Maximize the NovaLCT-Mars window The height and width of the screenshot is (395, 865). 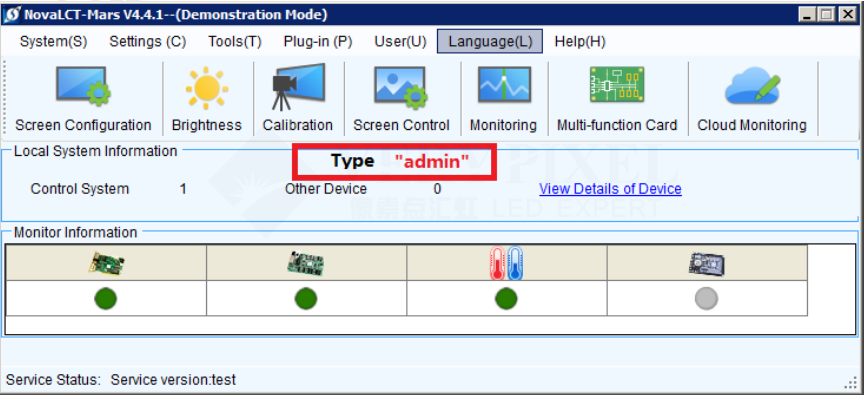click(x=826, y=15)
